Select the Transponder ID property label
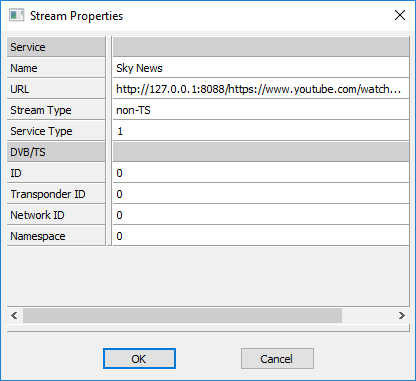The image size is (416, 381). (x=56, y=194)
